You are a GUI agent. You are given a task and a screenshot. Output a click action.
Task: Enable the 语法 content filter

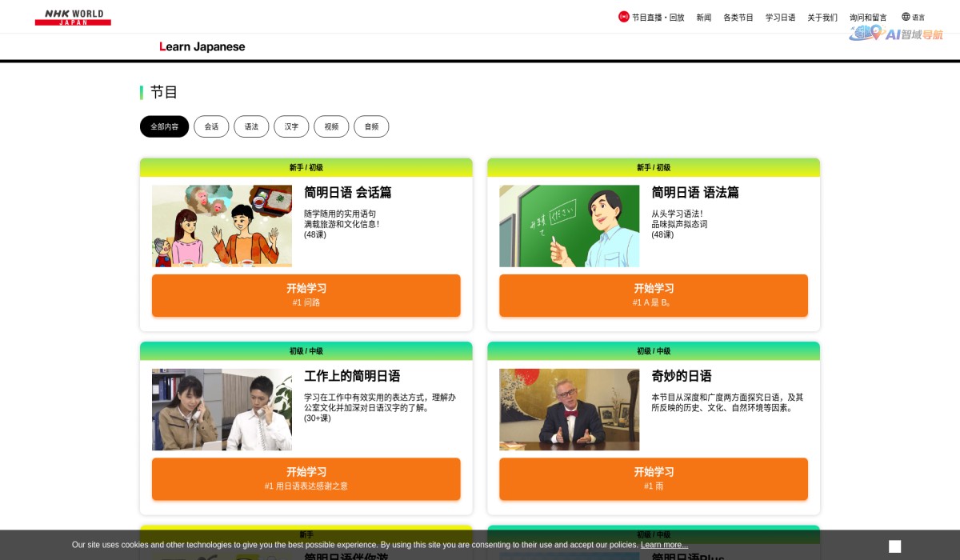[251, 126]
